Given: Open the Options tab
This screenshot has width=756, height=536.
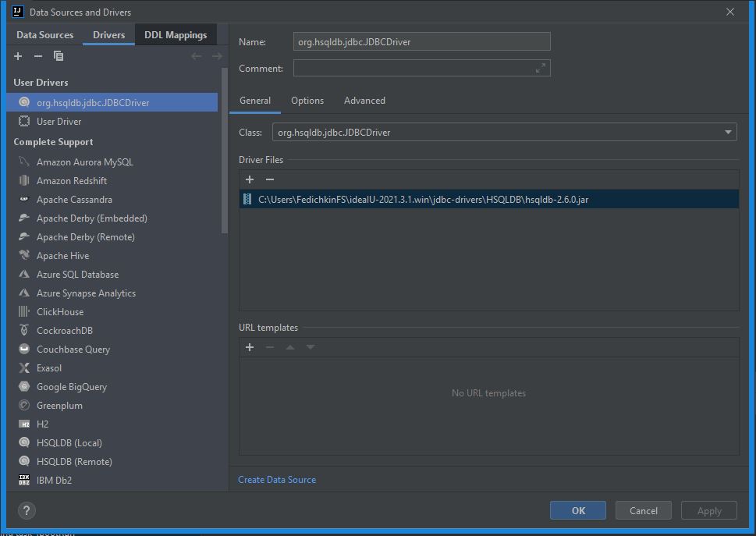Looking at the screenshot, I should pyautogui.click(x=307, y=101).
